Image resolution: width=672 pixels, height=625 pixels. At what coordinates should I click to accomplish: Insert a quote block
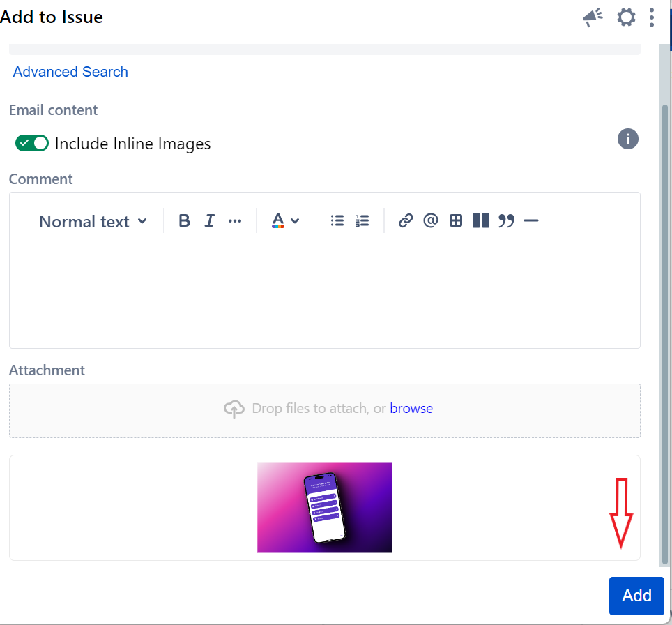click(506, 221)
